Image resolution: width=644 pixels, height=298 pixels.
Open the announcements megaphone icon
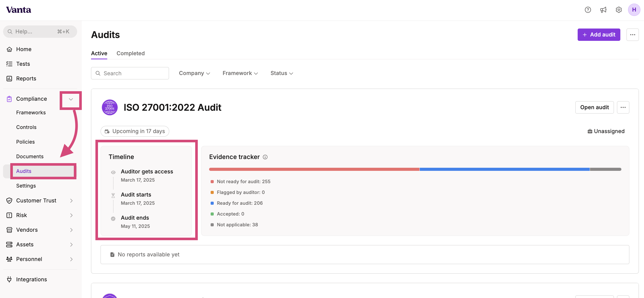coord(603,10)
